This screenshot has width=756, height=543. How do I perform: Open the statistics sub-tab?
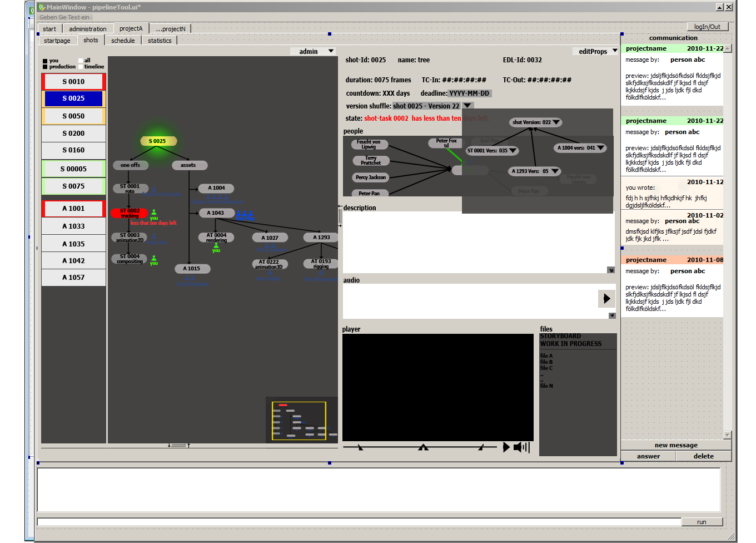pos(160,41)
